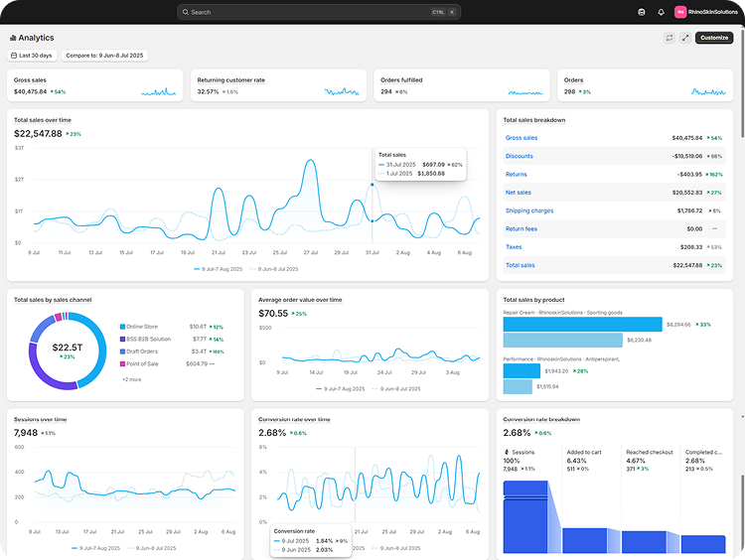
Task: Click Total sales link in breakdown
Action: click(521, 265)
